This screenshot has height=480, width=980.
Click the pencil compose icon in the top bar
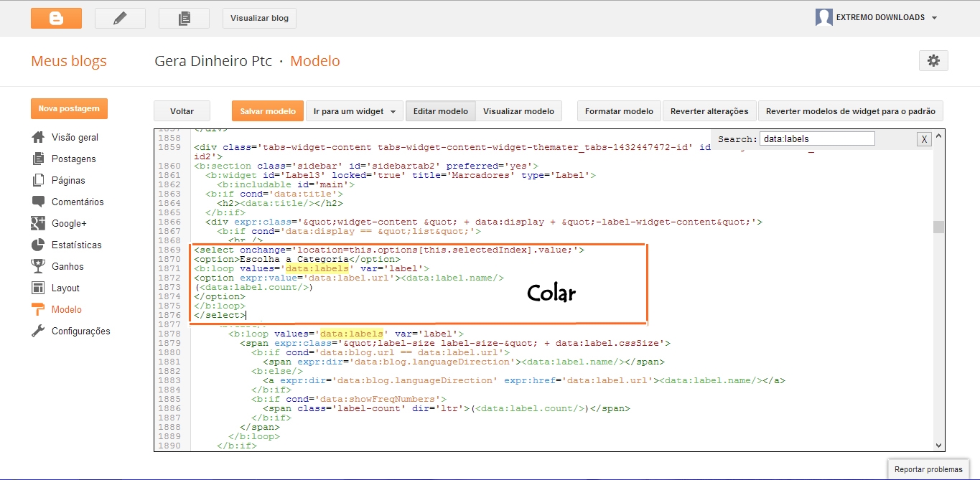119,17
